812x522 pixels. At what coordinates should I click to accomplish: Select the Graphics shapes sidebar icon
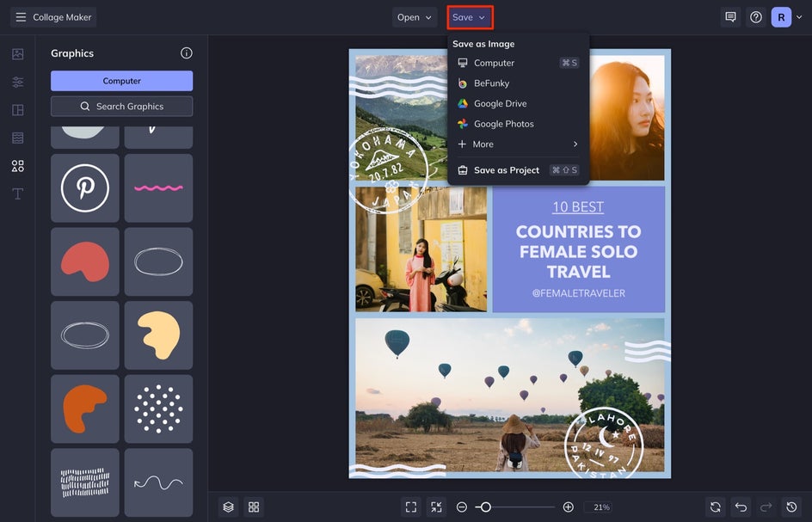17,166
